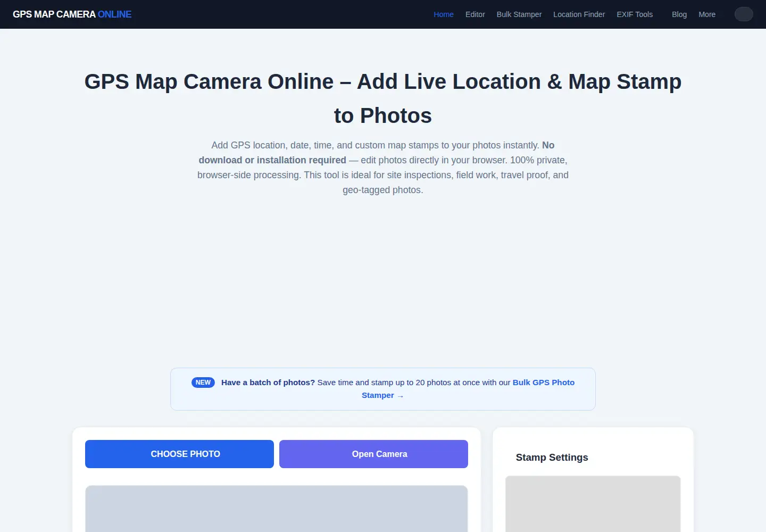Click the gray stamp settings preview box
The image size is (766, 532).
point(593,504)
